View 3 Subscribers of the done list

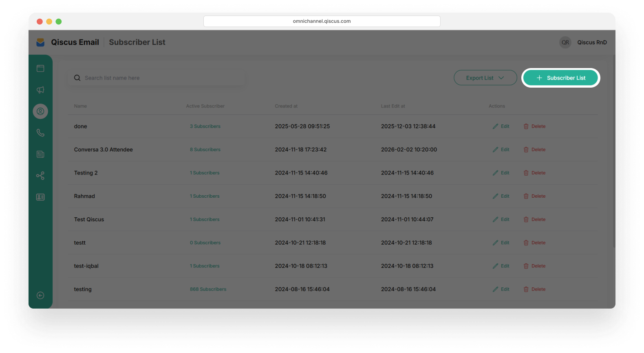coord(205,126)
